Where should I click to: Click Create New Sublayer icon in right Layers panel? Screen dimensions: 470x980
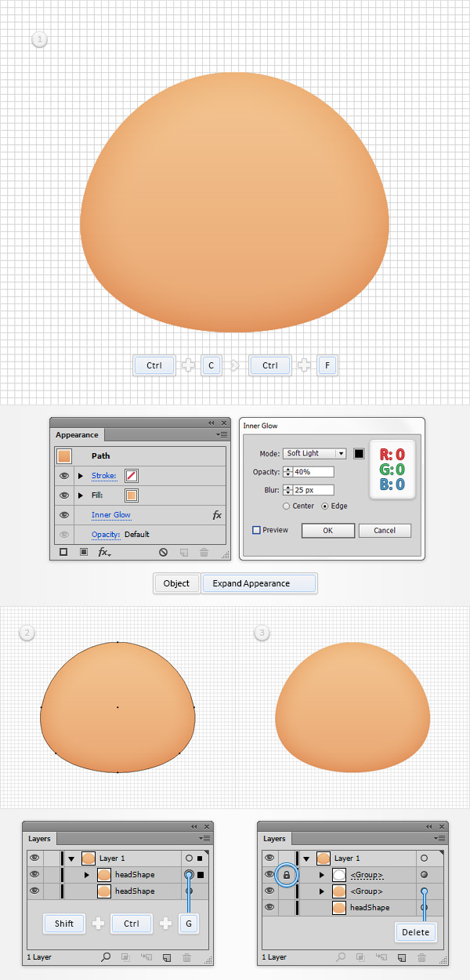(381, 957)
